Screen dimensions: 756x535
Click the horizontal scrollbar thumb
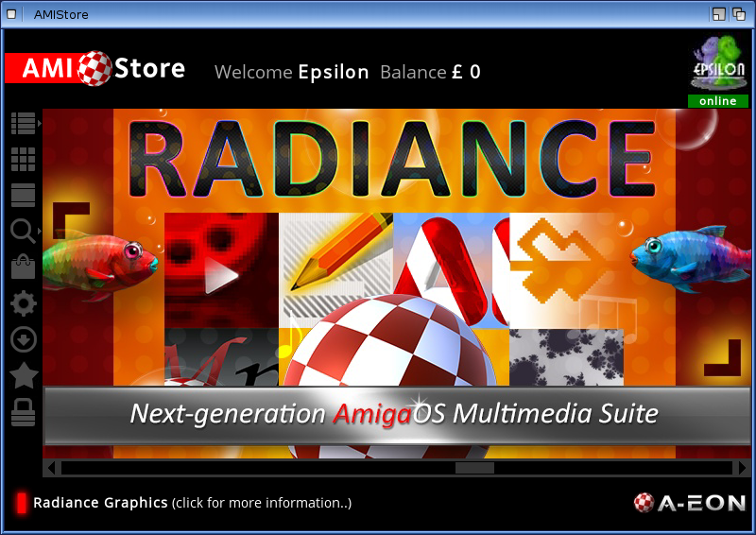(475, 468)
